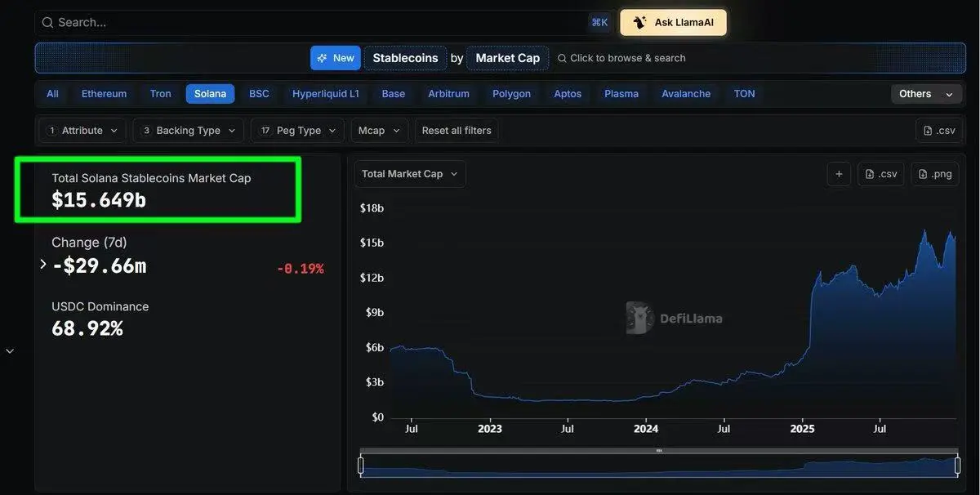This screenshot has height=495, width=980.
Task: Click the search magnifier icon
Action: point(47,23)
